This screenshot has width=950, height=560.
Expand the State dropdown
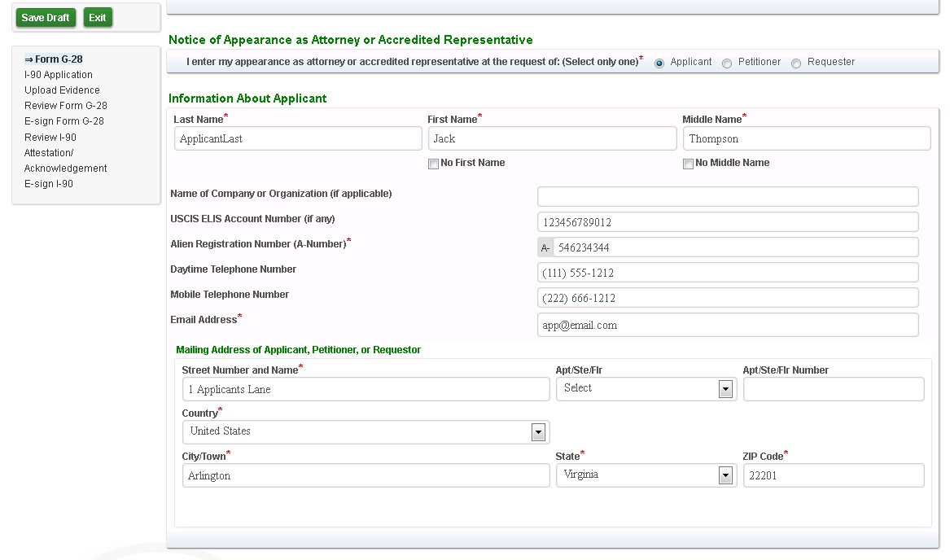point(646,475)
